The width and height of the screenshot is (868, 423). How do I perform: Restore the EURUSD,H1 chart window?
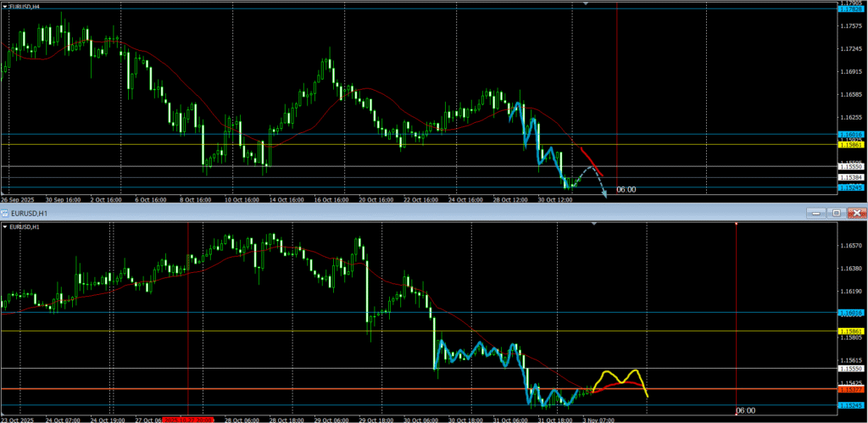coord(837,213)
